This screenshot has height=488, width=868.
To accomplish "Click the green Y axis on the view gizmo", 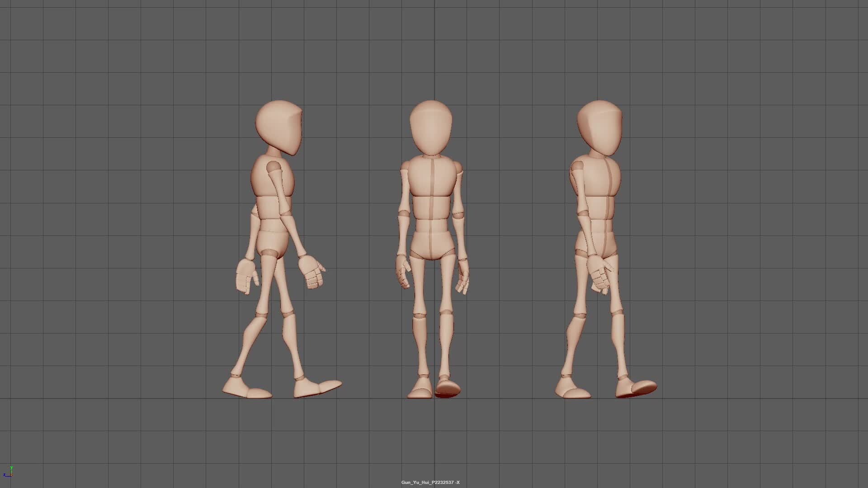I will (x=11, y=468).
